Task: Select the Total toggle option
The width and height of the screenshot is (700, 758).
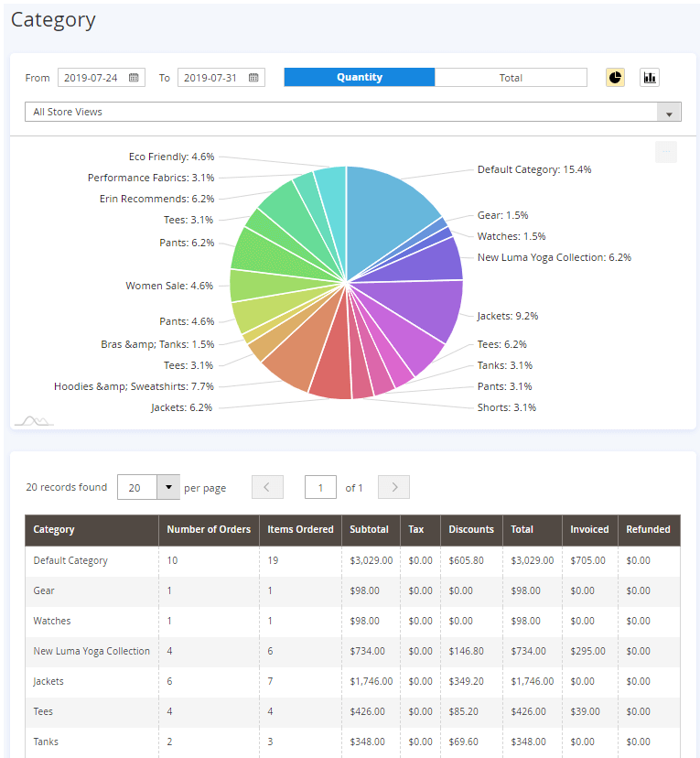Action: pos(511,78)
